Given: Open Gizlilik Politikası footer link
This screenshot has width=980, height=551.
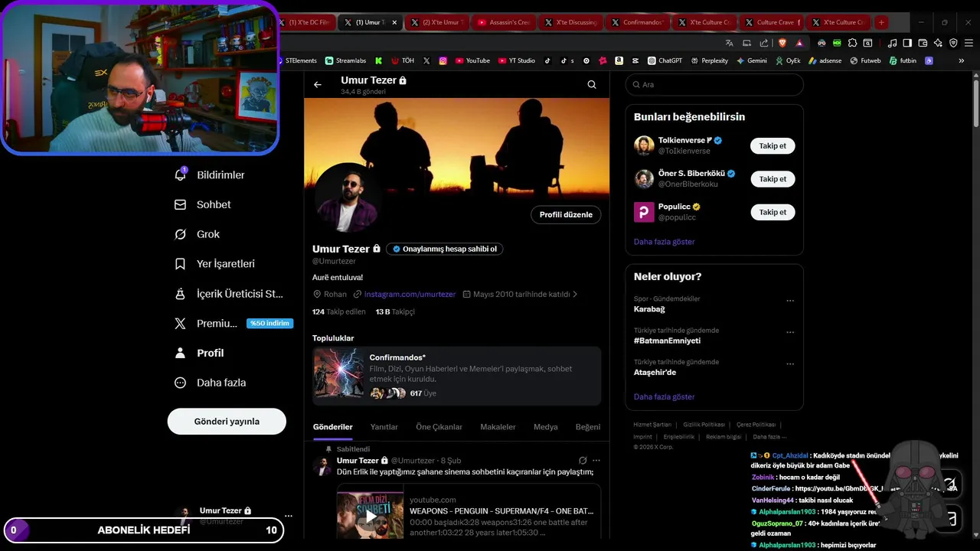Looking at the screenshot, I should (x=704, y=425).
